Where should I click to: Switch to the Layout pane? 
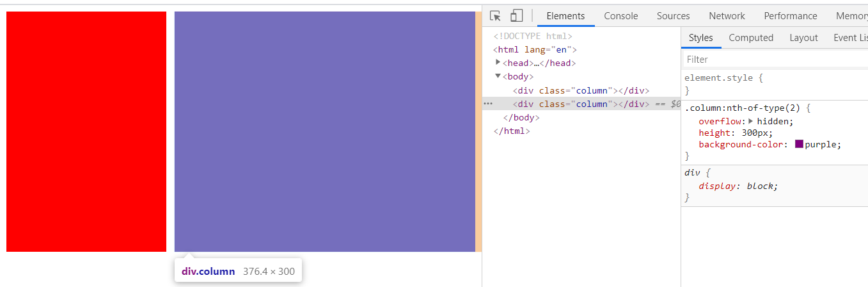[803, 38]
